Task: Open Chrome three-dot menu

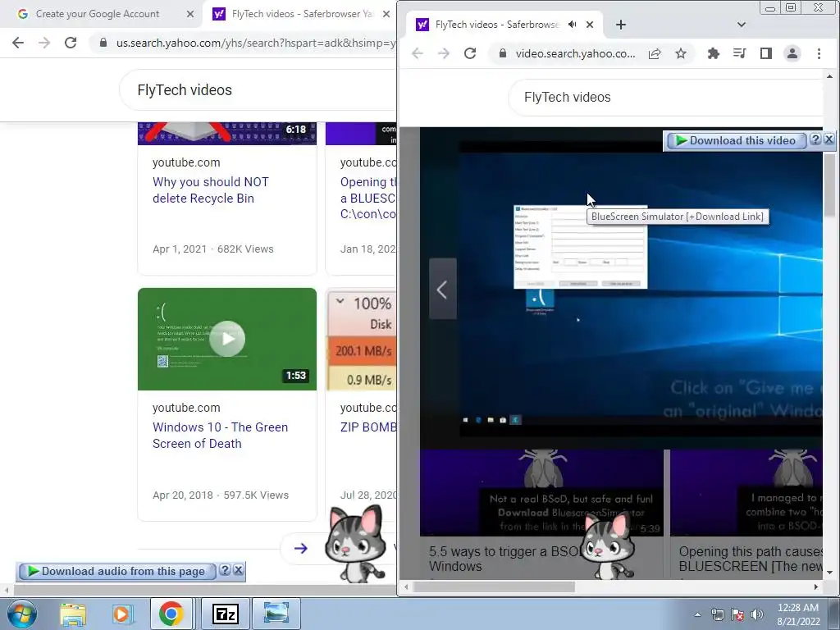Action: [819, 53]
